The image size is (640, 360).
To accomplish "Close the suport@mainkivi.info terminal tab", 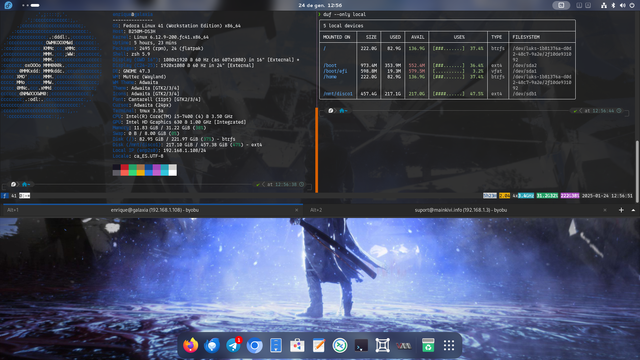I will point(605,210).
